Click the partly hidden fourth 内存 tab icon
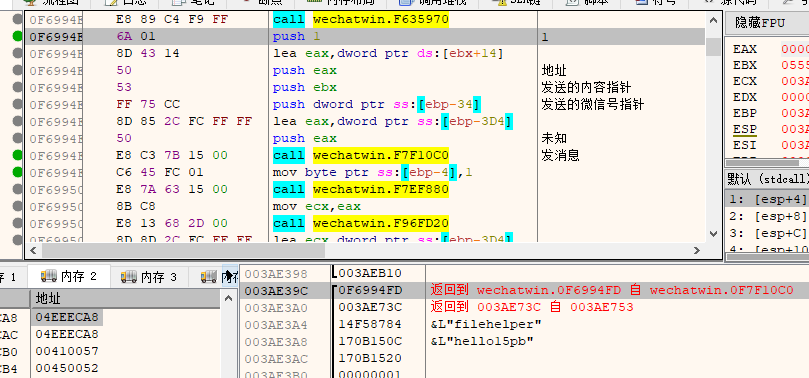This screenshot has width=809, height=378. coord(209,276)
